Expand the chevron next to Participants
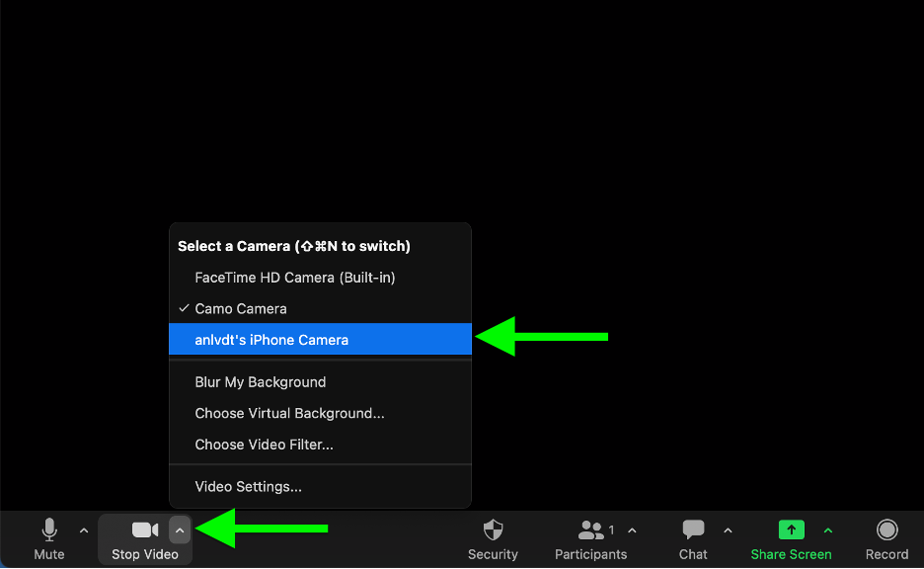The height and width of the screenshot is (569, 924). tap(633, 530)
